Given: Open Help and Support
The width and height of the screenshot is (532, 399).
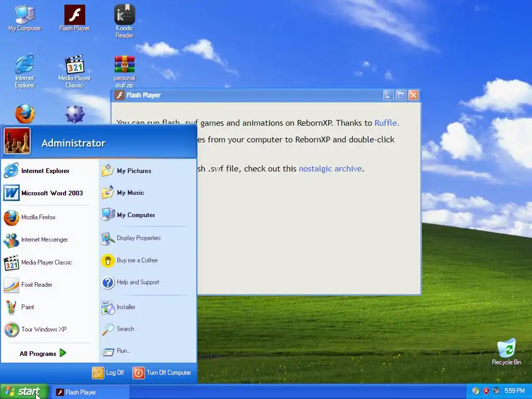Looking at the screenshot, I should click(147, 282).
